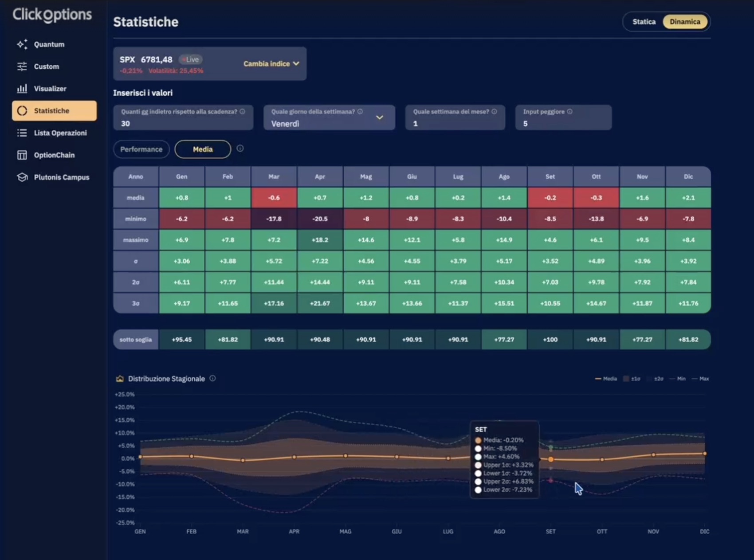Click the ClickOptions logo

pos(52,15)
